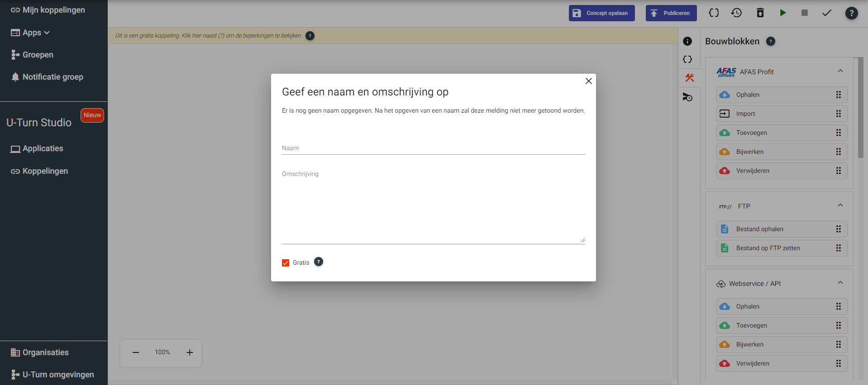This screenshot has height=385, width=868.
Task: Click the Concept opslaan button
Action: point(601,13)
